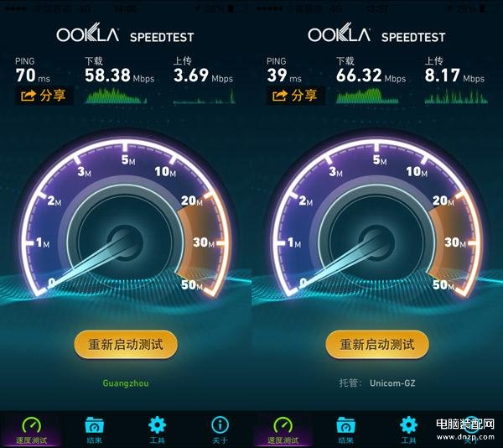Restart the test on the left screen
503x448 pixels.
pyautogui.click(x=126, y=345)
